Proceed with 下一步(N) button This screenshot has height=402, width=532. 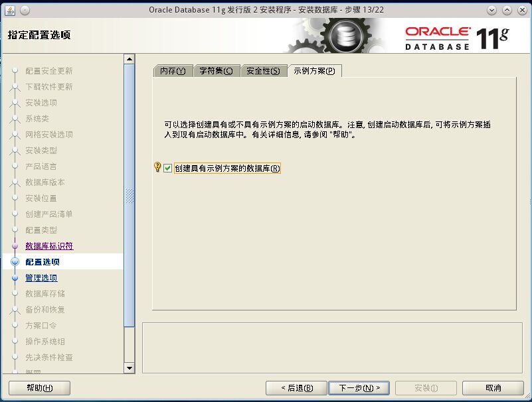pos(359,388)
